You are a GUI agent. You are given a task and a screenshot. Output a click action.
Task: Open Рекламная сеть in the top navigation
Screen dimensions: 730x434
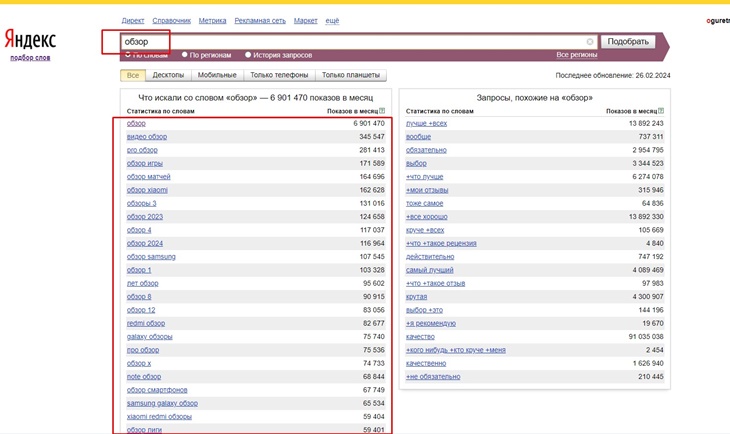(x=260, y=20)
